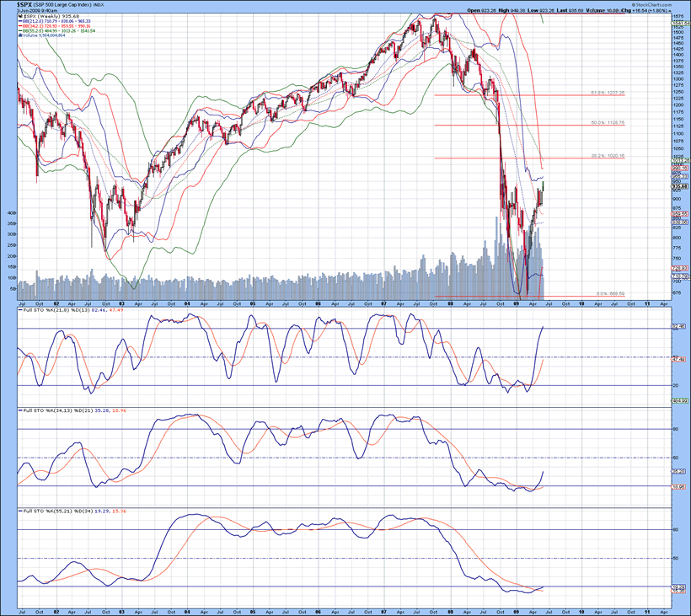This screenshot has height=616, width=691.
Task: Click the $SPX candlestick legend icon
Action: pyautogui.click(x=20, y=17)
